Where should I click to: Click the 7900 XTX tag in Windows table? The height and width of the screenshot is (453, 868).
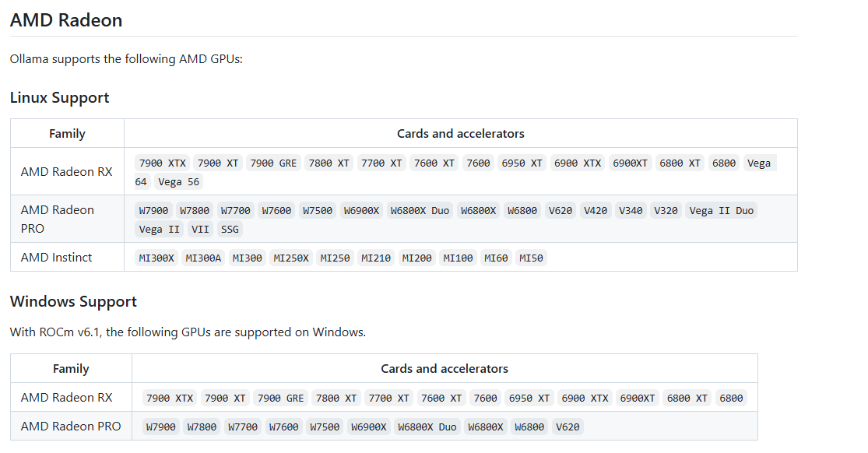click(170, 399)
